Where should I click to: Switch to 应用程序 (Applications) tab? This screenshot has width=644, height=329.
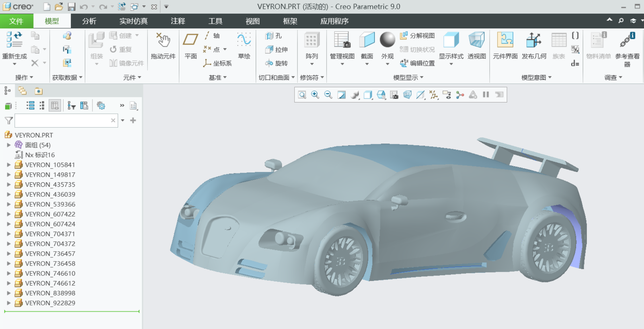tap(334, 21)
